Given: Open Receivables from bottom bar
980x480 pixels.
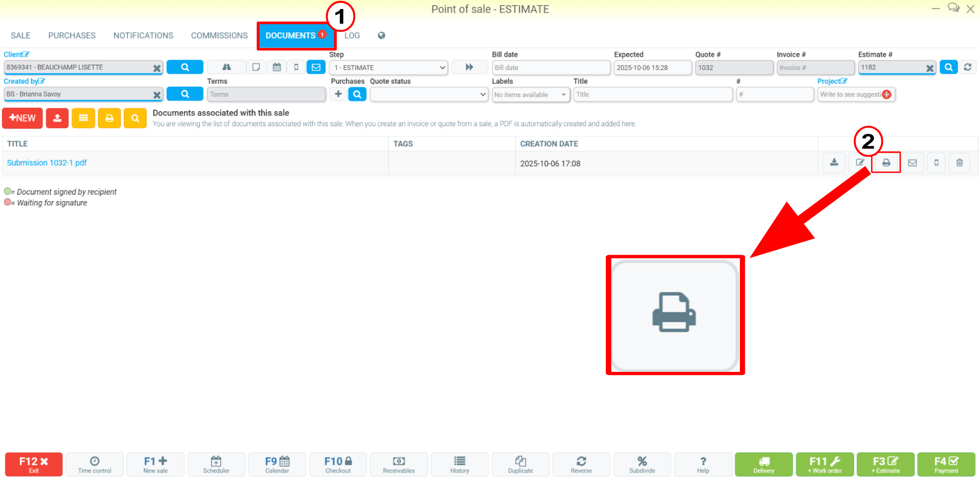Looking at the screenshot, I should 399,464.
